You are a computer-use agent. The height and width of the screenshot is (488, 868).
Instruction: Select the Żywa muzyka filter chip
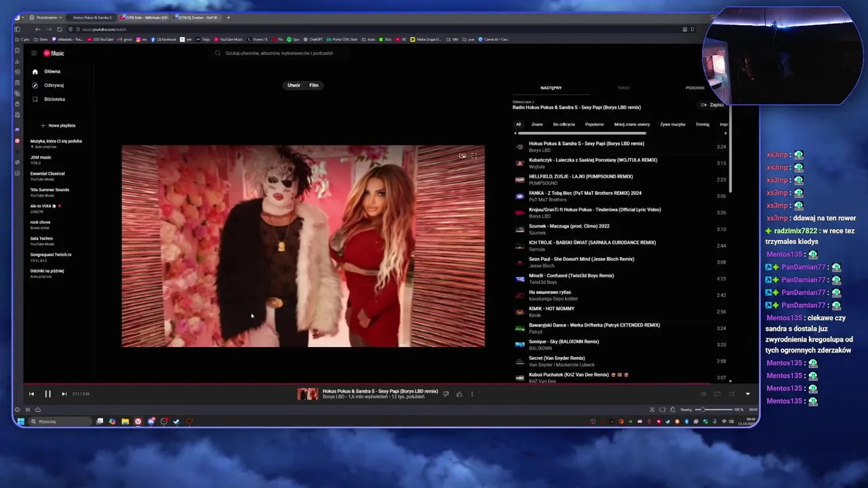(x=673, y=124)
